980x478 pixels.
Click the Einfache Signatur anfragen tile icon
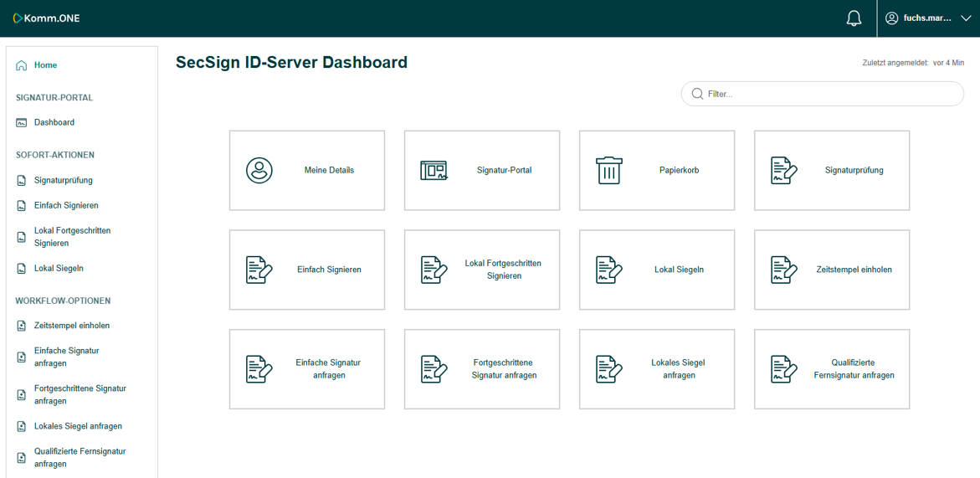[259, 368]
